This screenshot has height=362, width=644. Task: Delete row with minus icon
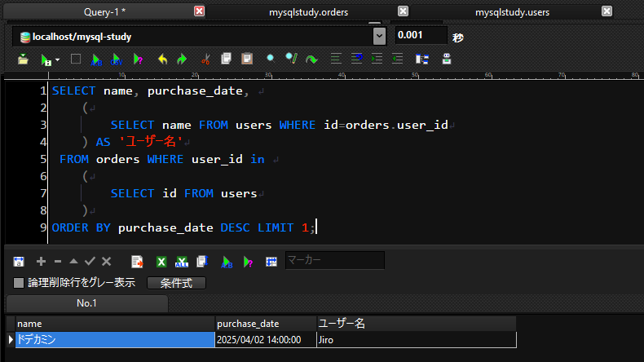(x=58, y=262)
